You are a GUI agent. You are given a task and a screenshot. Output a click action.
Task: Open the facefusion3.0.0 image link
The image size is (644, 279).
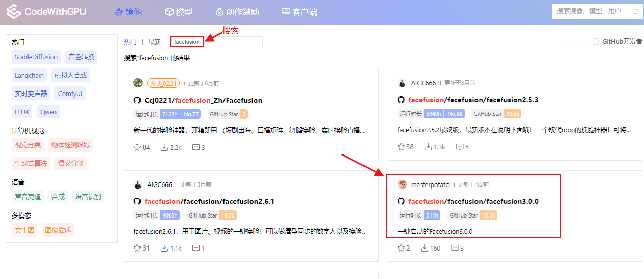(473, 201)
